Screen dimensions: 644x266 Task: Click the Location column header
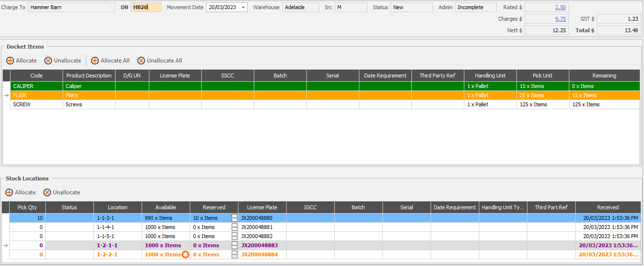click(118, 207)
